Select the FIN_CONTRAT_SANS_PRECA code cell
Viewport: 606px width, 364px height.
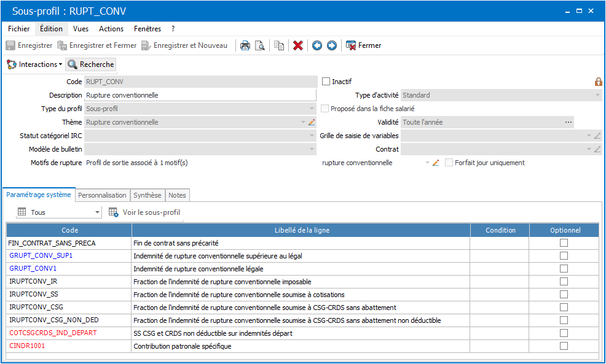point(69,243)
